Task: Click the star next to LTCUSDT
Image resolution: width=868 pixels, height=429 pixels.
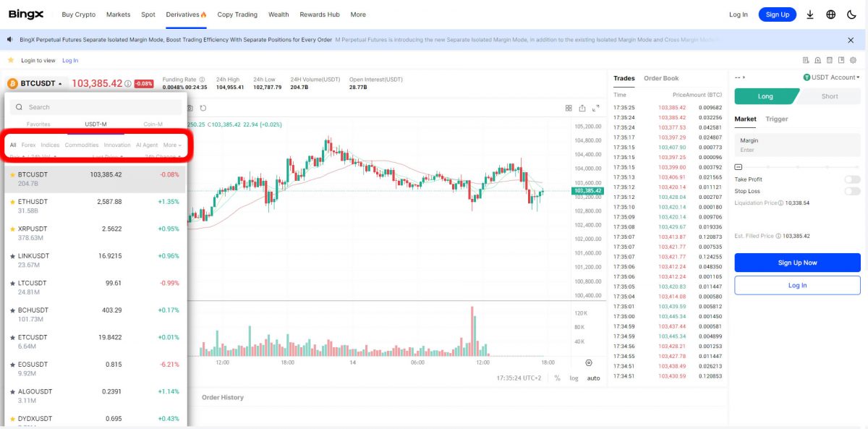Action: [x=12, y=283]
